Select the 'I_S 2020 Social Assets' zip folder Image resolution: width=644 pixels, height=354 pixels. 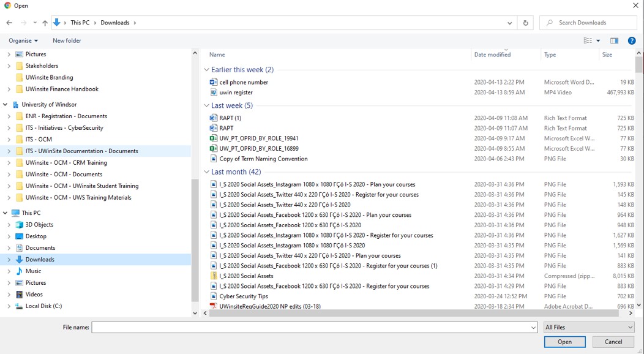(x=246, y=276)
